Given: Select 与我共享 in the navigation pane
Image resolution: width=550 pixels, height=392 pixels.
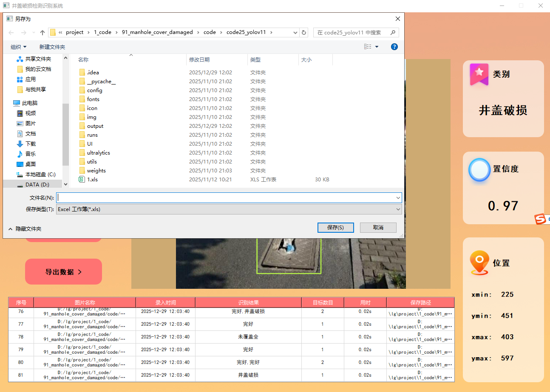Looking at the screenshot, I should coord(31,89).
